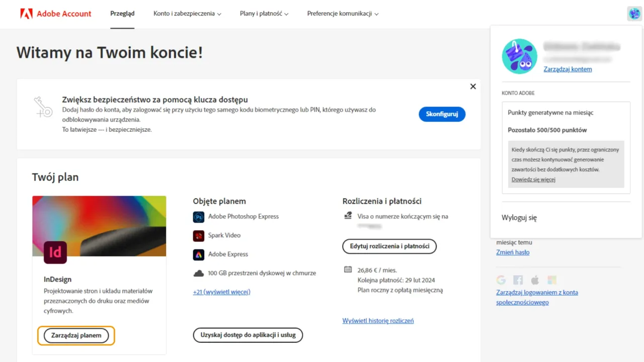This screenshot has width=644, height=362.
Task: Click '100 GB przestrzeni dyskowej w chmurze' text
Action: pos(262,273)
